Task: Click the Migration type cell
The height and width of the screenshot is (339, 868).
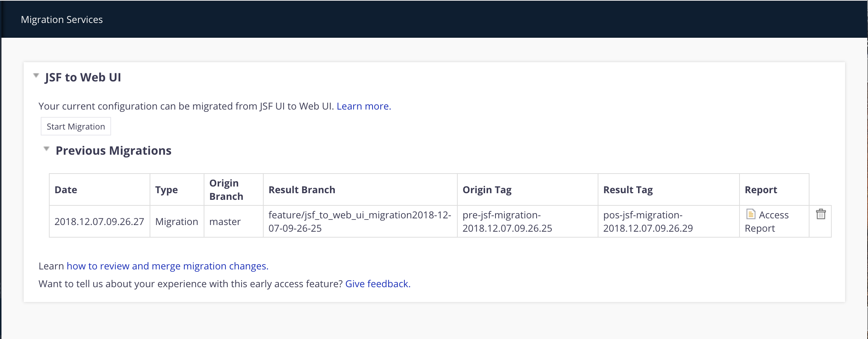Action: [177, 221]
